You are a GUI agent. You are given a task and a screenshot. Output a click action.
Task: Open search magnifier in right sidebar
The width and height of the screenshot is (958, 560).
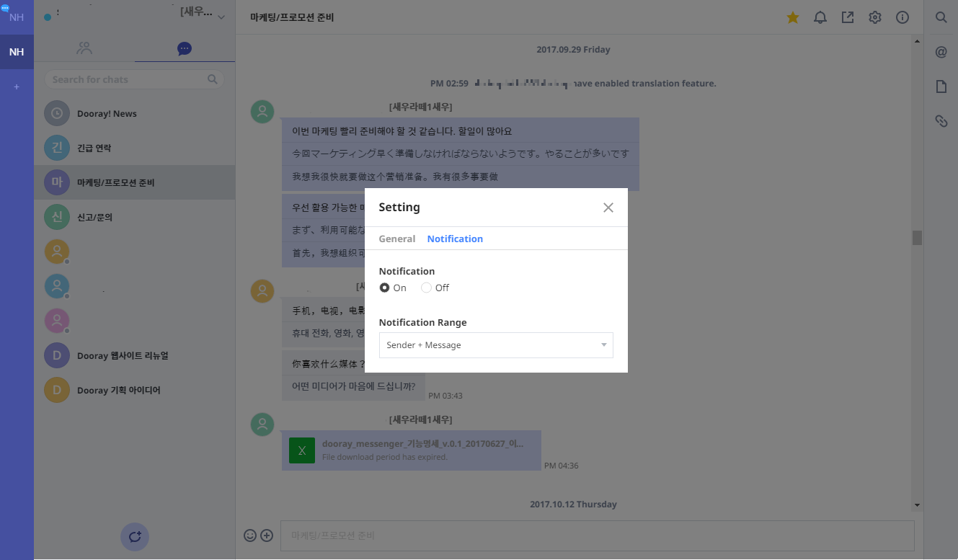click(941, 17)
